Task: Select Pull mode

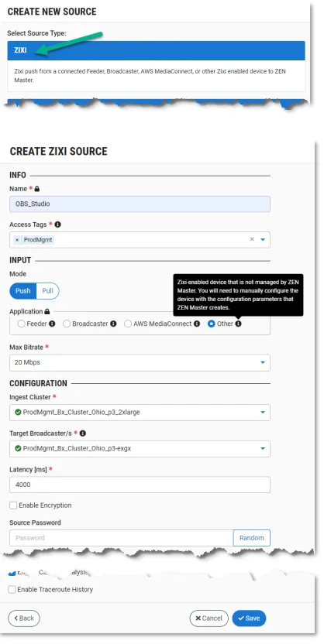Action: point(48,291)
